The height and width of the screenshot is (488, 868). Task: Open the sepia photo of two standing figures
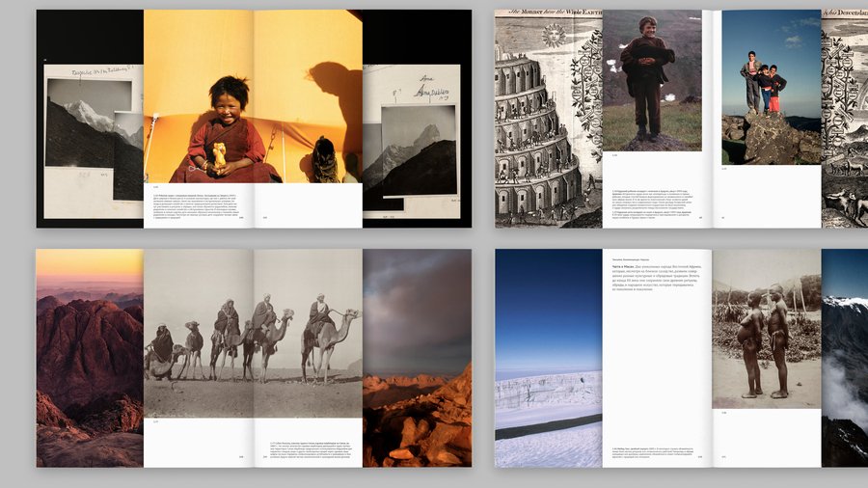(767, 329)
